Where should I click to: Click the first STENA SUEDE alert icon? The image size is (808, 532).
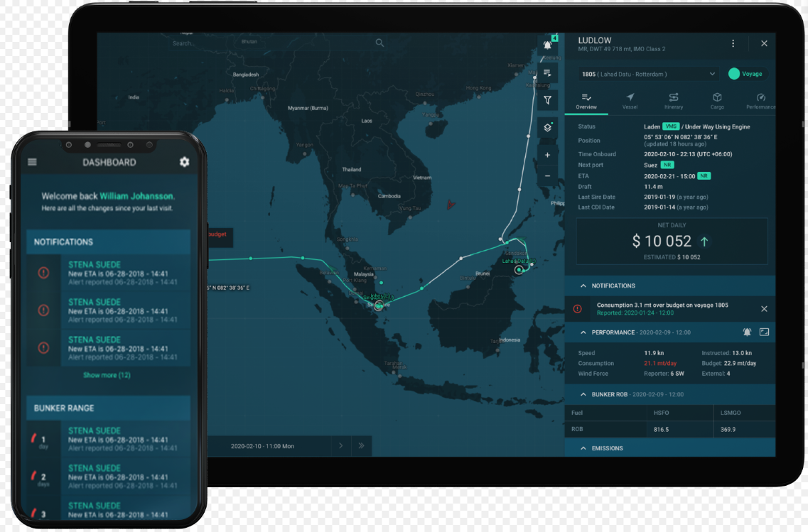[44, 273]
